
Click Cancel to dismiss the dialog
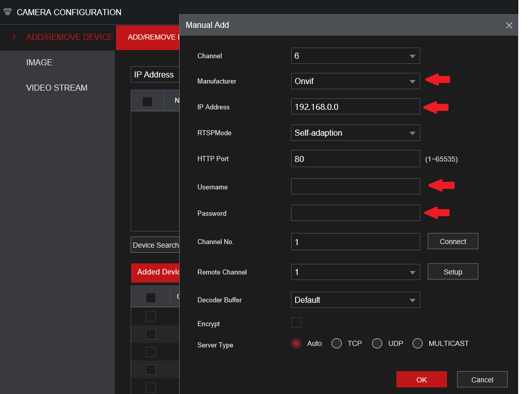482,379
